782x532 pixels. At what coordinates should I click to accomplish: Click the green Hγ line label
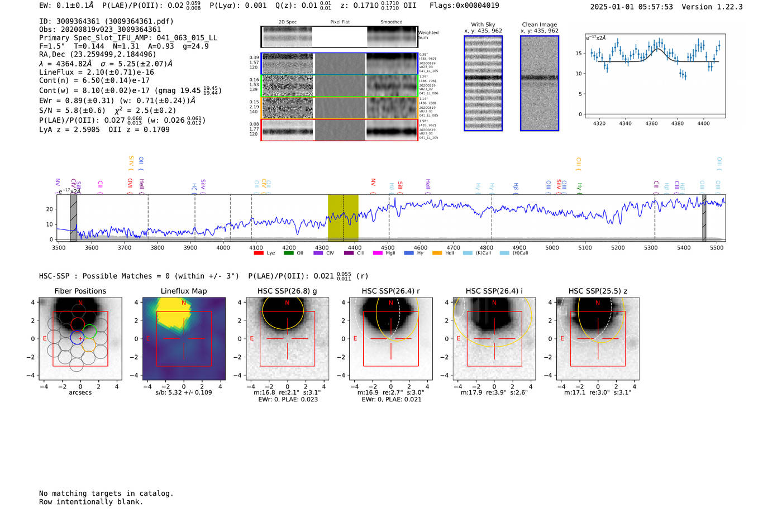[579, 188]
